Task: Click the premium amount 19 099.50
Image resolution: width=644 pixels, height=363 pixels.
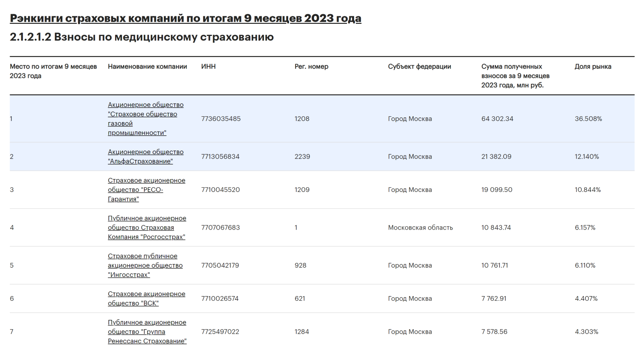Action: point(497,189)
